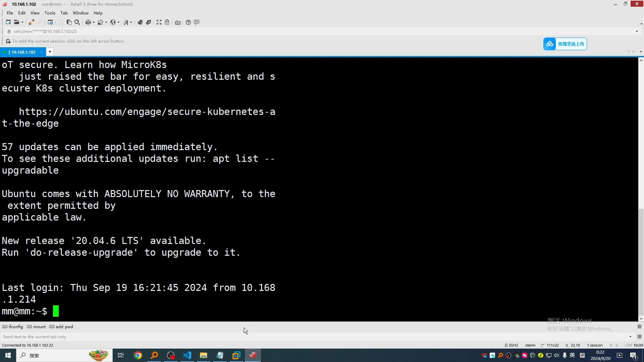Create a new session with the New icon
Screen dimensions: 644x362
(x=8, y=22)
